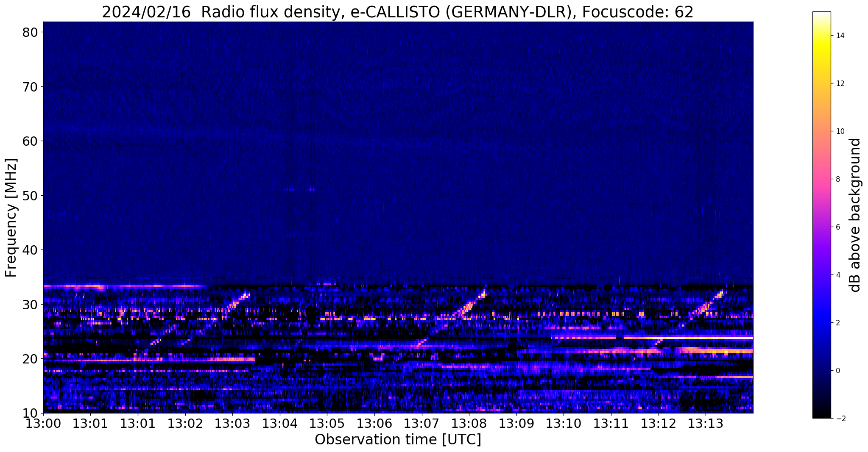Image resolution: width=868 pixels, height=452 pixels.
Task: Select frequency axis tick label 20
Action: pyautogui.click(x=30, y=359)
